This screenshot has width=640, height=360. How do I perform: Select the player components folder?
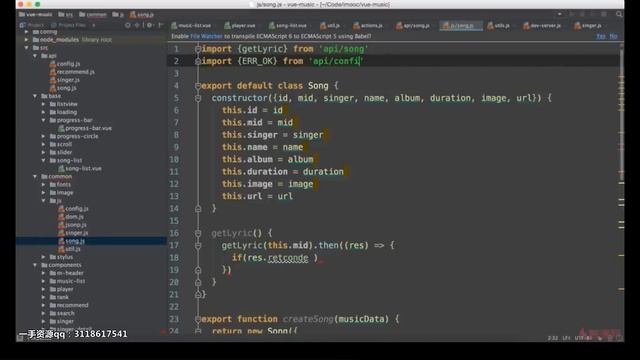(62, 289)
